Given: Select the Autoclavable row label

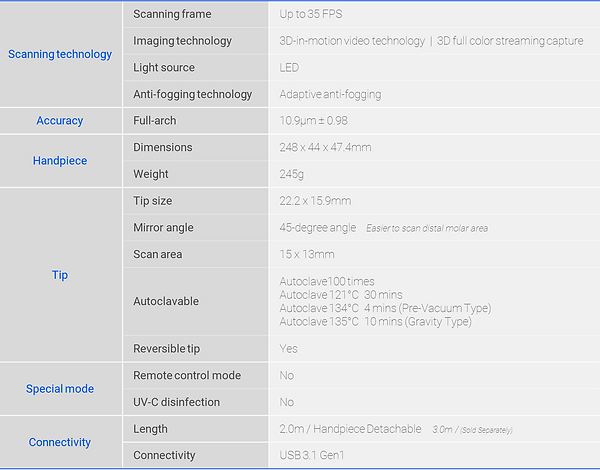Looking at the screenshot, I should coord(166,301).
